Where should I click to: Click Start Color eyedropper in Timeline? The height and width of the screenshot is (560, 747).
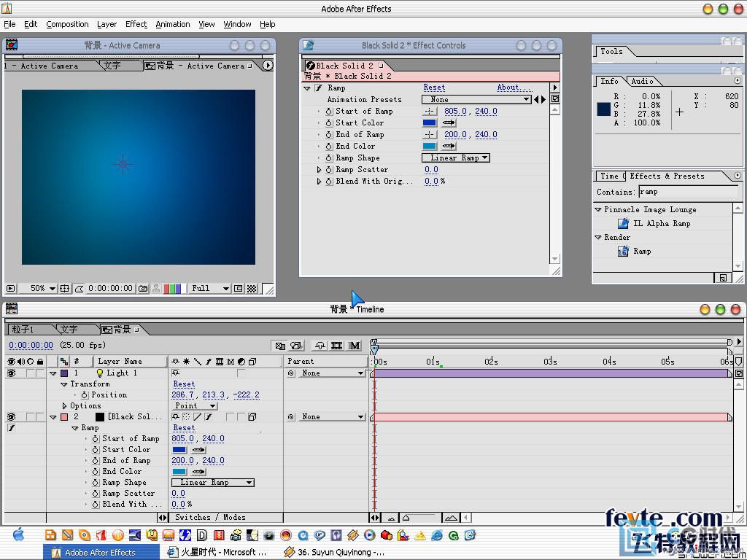(198, 449)
